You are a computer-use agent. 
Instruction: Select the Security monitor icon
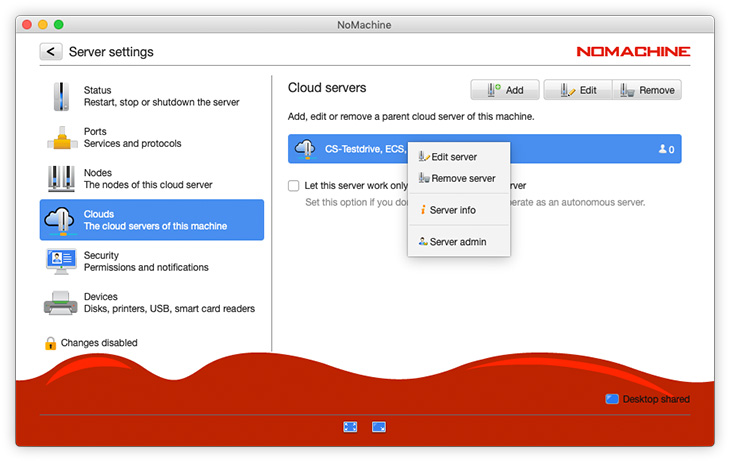(x=62, y=261)
